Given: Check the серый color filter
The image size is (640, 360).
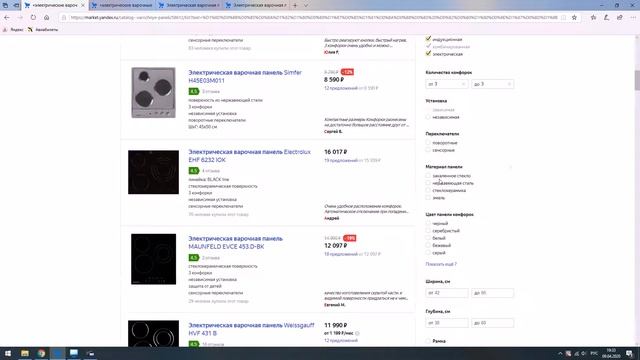Looking at the screenshot, I should pos(428,253).
